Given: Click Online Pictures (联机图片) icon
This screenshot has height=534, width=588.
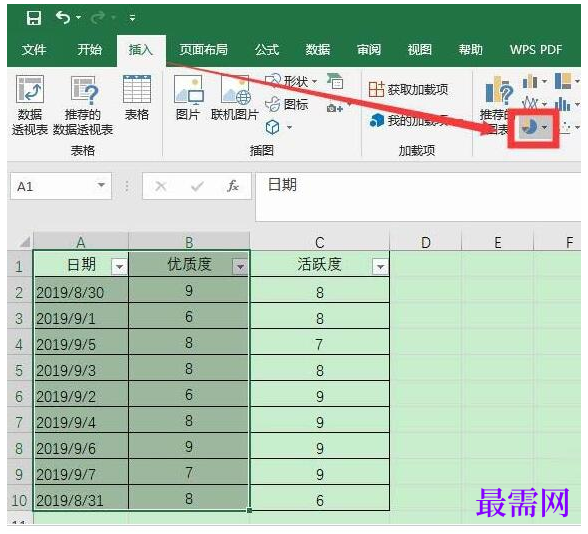Looking at the screenshot, I should [x=235, y=98].
